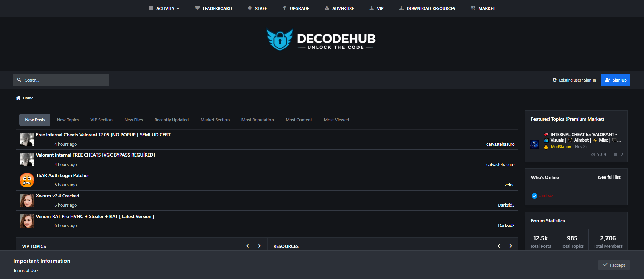644x279 pixels.
Task: Click Existing user? Sign In
Action: point(574,80)
